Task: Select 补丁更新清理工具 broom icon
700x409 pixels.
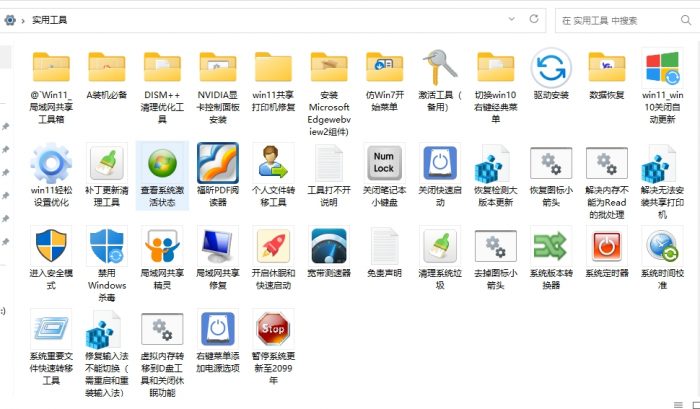Action: [x=107, y=163]
